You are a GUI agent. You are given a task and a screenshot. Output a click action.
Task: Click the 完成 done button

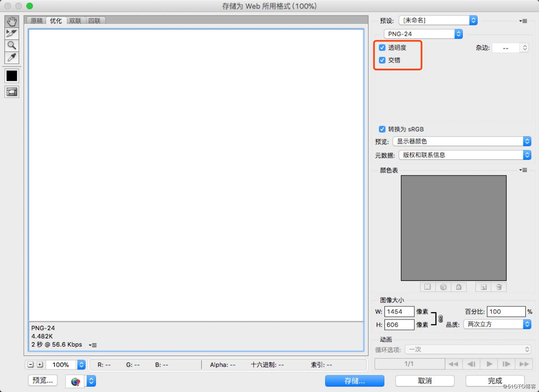[495, 381]
